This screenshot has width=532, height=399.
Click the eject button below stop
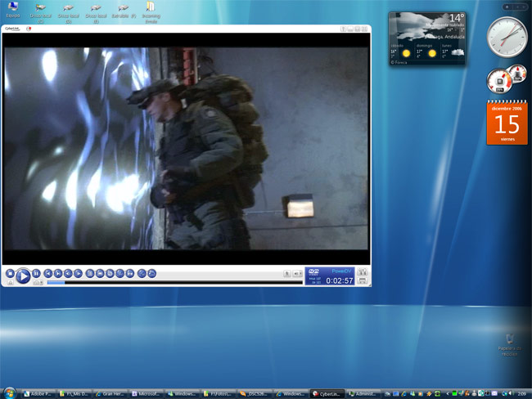tap(10, 282)
